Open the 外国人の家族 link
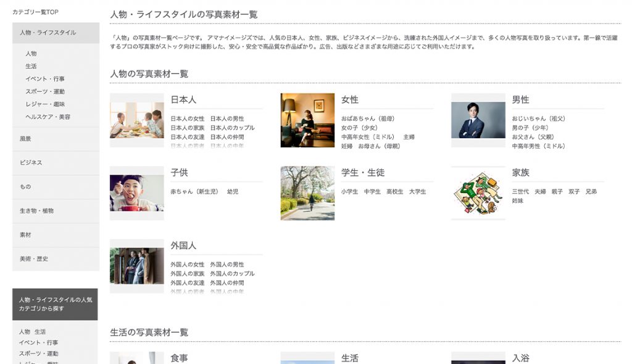Screen dimensions: 632x364 188,274
